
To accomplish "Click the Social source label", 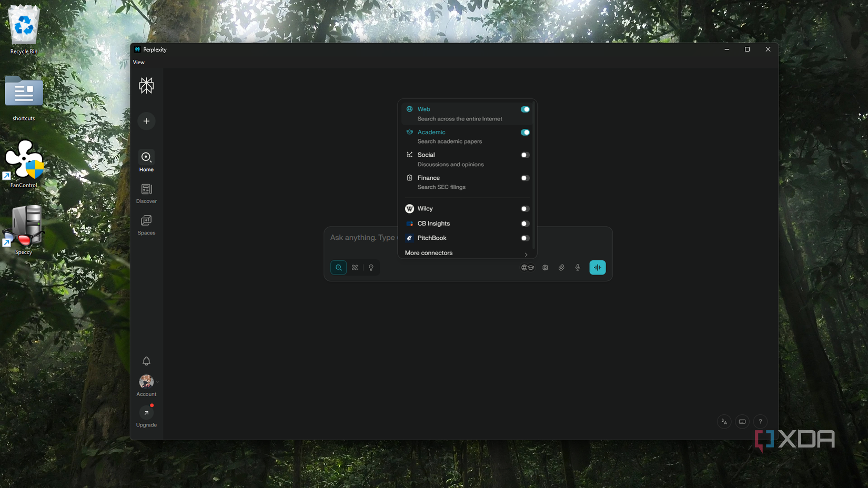I will click(x=426, y=155).
